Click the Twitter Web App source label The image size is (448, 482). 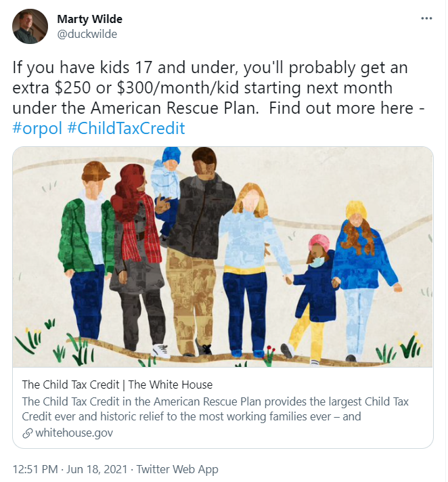point(177,469)
